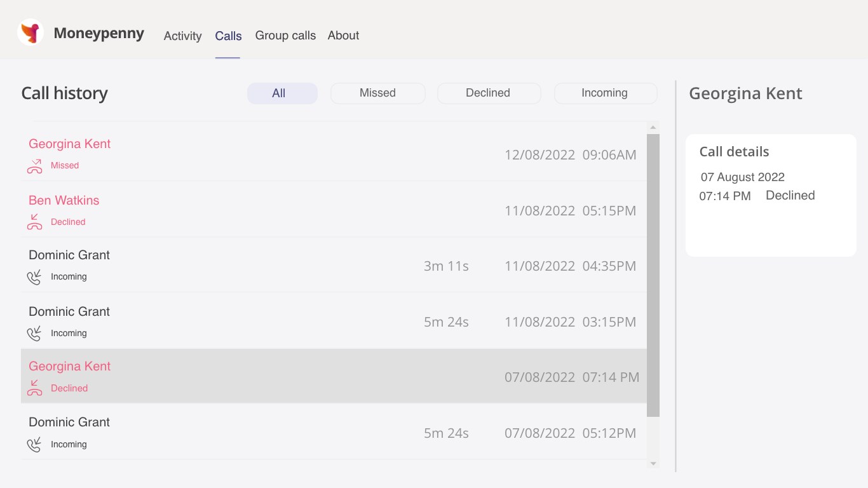Click scroll up arrow in call list
Viewport: 868px width, 488px height.
(x=653, y=128)
